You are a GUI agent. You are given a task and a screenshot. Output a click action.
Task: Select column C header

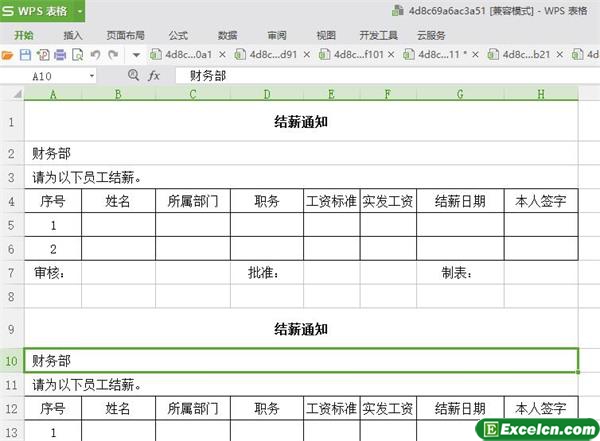pyautogui.click(x=193, y=94)
